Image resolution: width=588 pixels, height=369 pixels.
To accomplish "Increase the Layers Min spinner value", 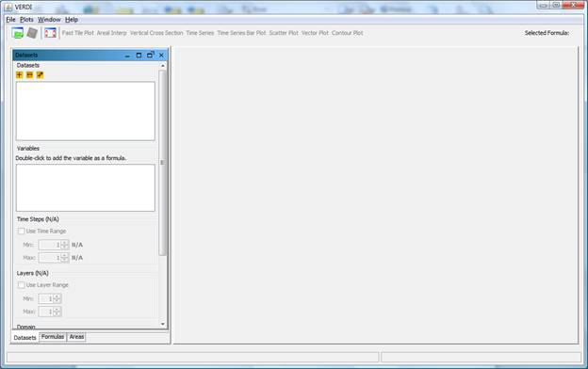I will [57, 297].
